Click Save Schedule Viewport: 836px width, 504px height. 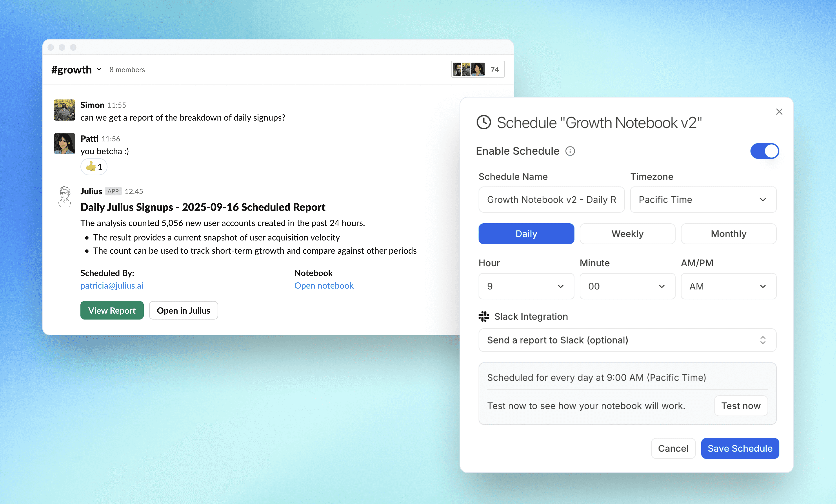(x=740, y=448)
